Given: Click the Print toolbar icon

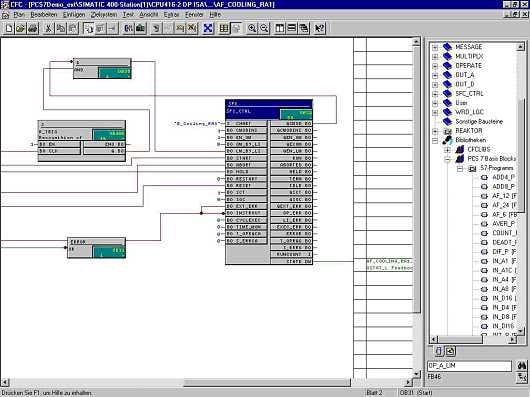Looking at the screenshot, I should pos(33,28).
